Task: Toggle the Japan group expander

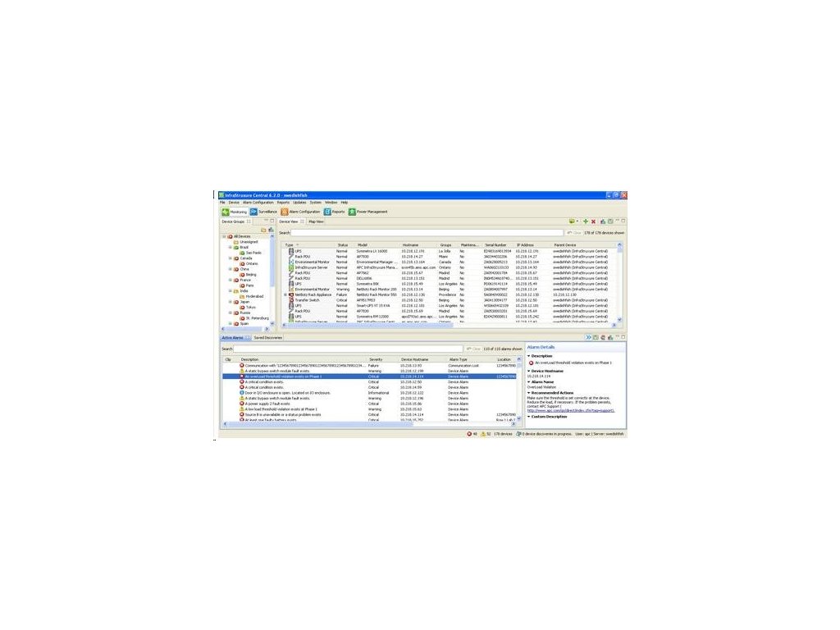Action: (231, 302)
